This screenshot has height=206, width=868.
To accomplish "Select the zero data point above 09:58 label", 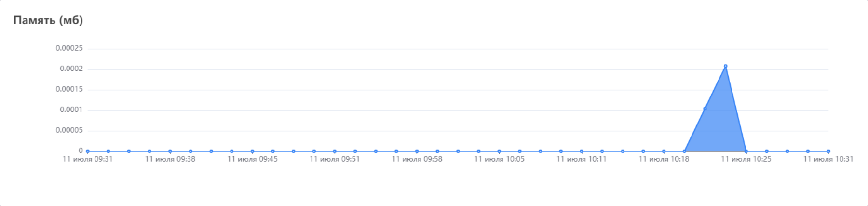I will [x=417, y=151].
